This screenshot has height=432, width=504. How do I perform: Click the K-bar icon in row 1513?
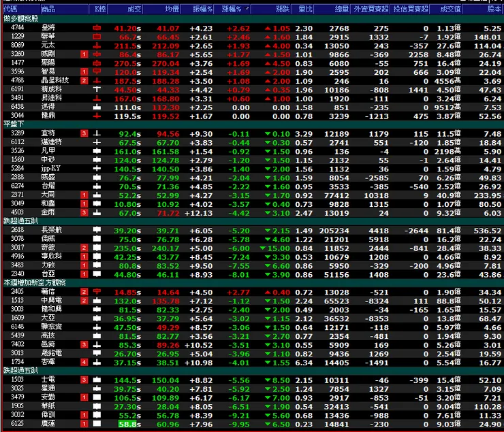(97, 301)
